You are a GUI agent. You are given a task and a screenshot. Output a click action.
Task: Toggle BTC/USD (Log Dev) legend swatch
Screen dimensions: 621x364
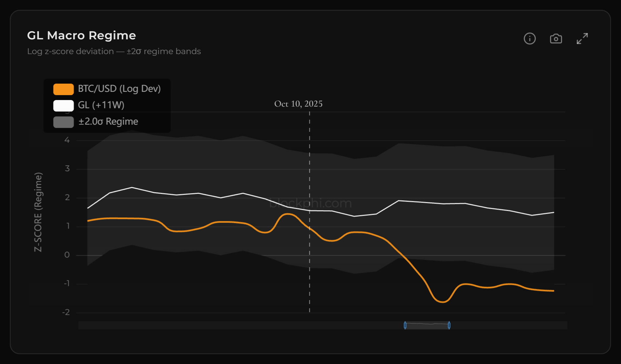tap(64, 89)
